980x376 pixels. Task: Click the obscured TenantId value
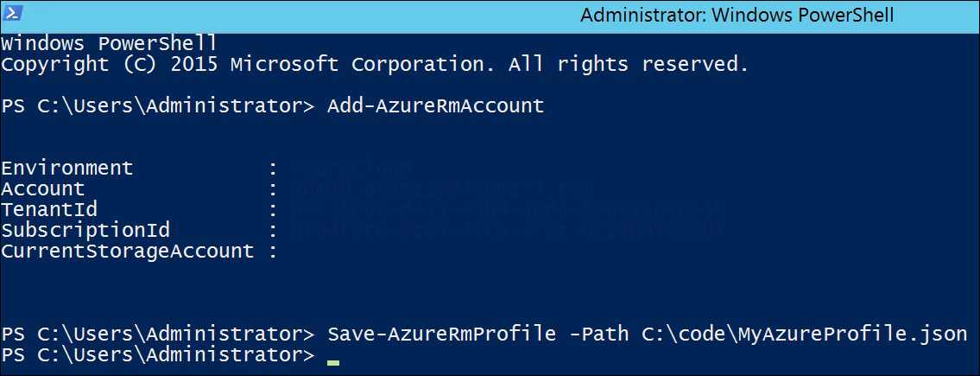tap(508, 209)
